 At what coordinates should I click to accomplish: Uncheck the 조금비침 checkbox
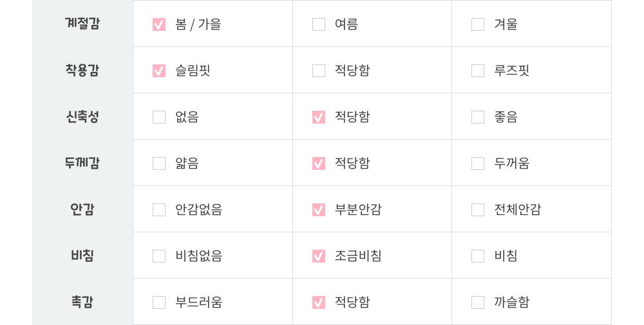click(x=319, y=256)
